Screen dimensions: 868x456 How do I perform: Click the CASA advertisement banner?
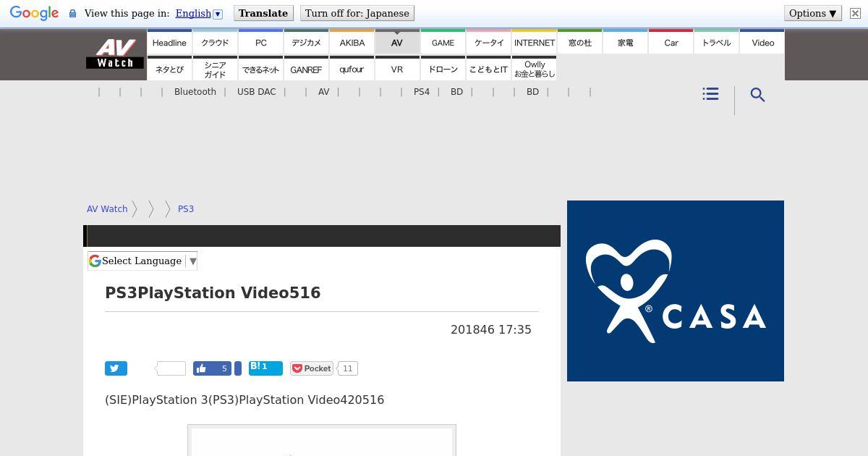(676, 291)
